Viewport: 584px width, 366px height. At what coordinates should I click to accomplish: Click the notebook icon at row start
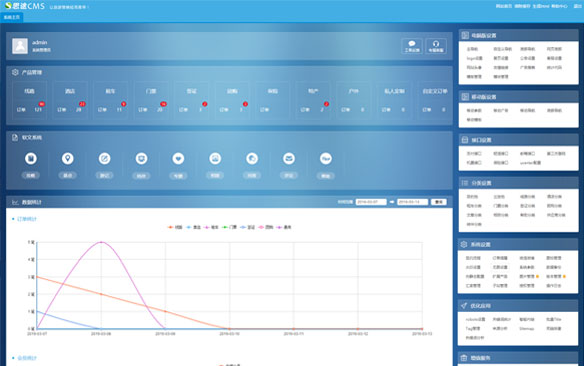tap(31, 159)
